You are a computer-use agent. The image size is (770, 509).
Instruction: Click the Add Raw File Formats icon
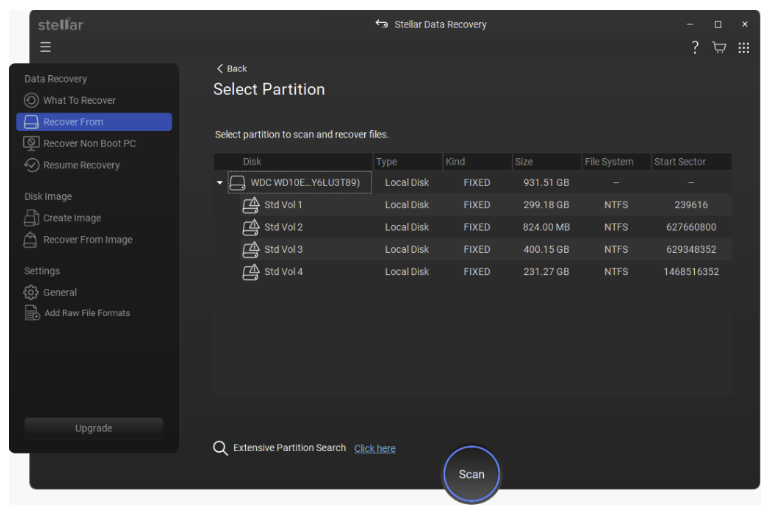pos(31,313)
